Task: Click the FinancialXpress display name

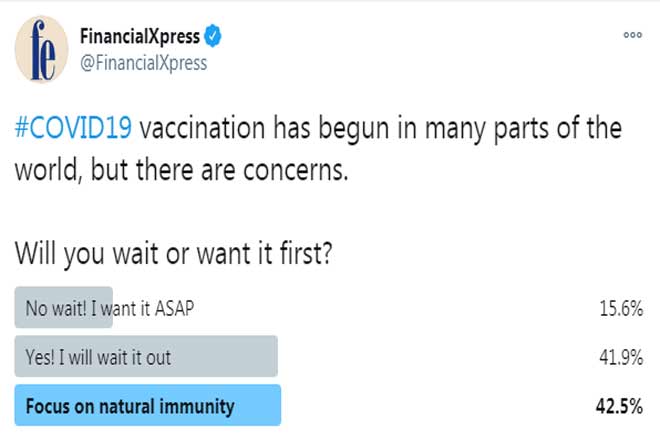Action: click(x=141, y=37)
